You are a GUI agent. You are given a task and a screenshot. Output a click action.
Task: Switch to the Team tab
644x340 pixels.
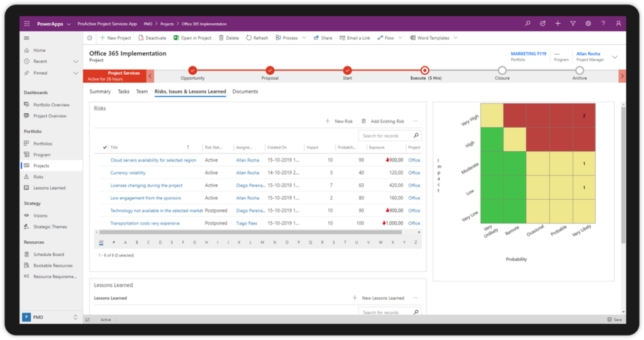pyautogui.click(x=142, y=92)
